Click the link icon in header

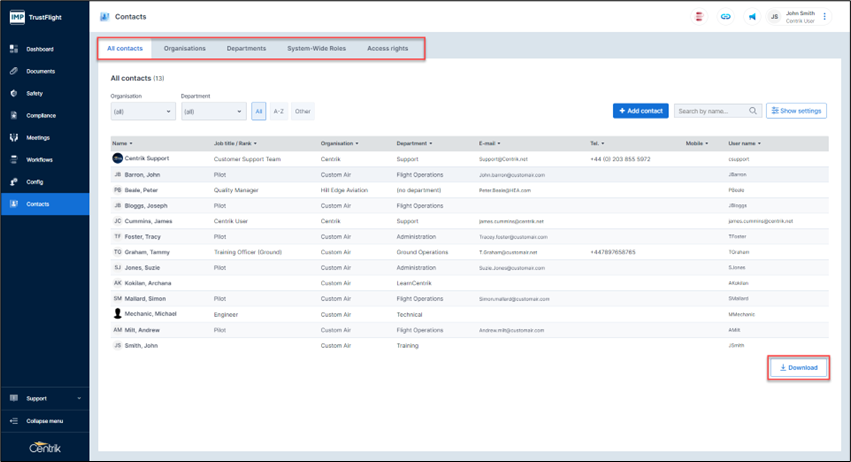click(x=726, y=17)
